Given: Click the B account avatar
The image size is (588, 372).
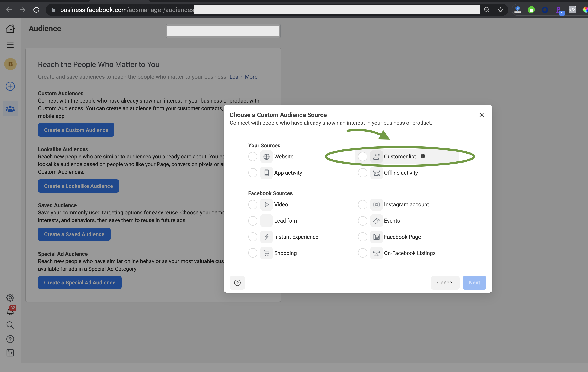Looking at the screenshot, I should (x=10, y=64).
